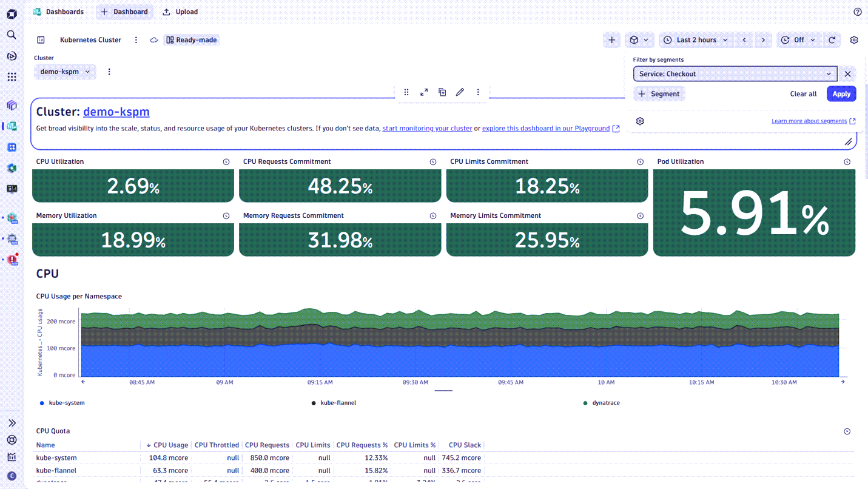
Task: Follow the start monitoring your cluster link
Action: [x=427, y=128]
